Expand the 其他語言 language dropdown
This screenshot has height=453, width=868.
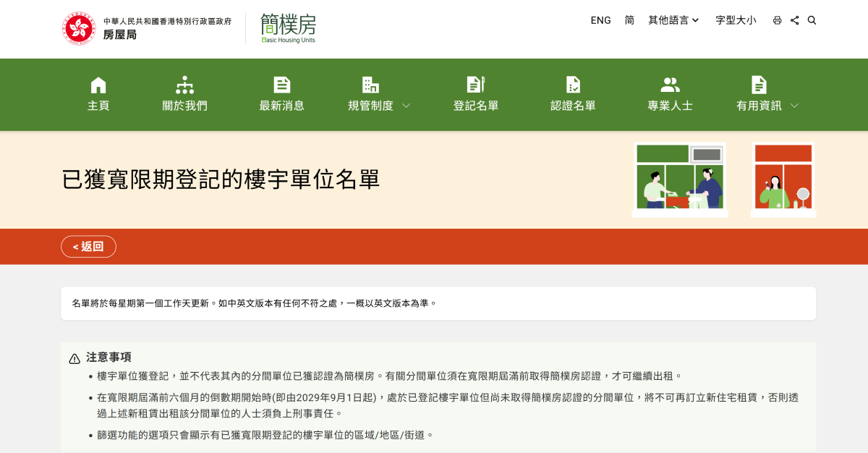[x=673, y=20]
